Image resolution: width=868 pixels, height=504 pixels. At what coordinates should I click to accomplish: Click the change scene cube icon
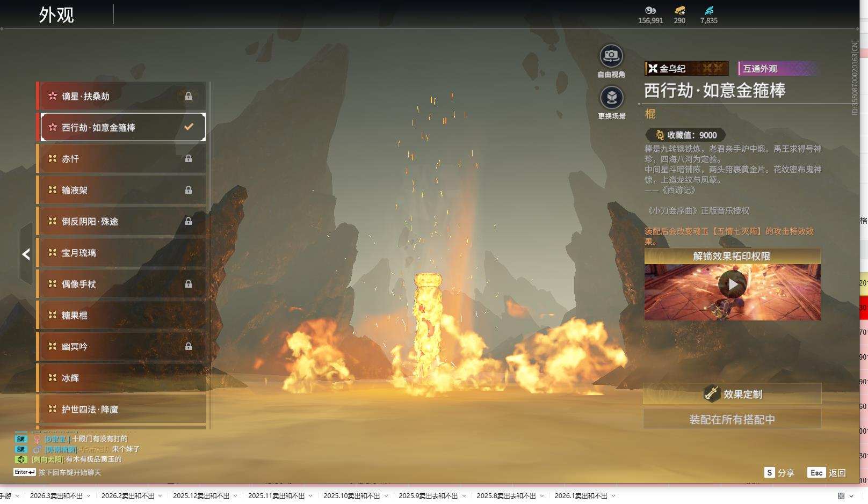[x=611, y=98]
